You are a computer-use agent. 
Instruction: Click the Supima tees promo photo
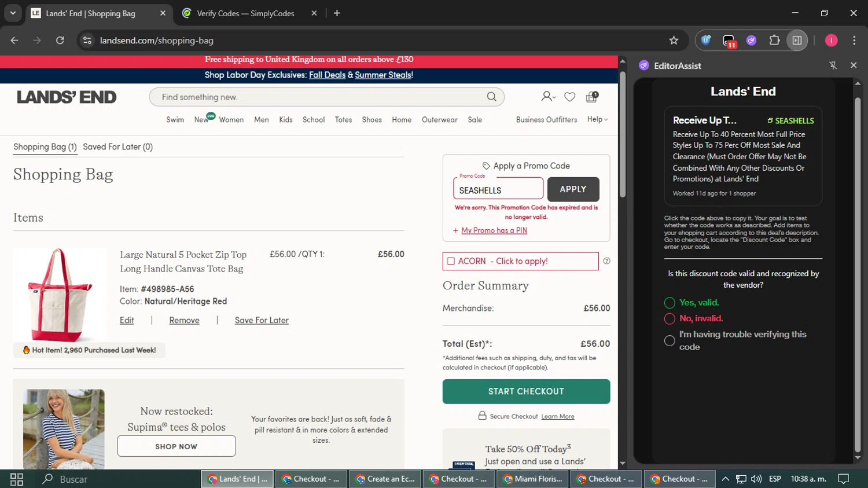(x=64, y=429)
